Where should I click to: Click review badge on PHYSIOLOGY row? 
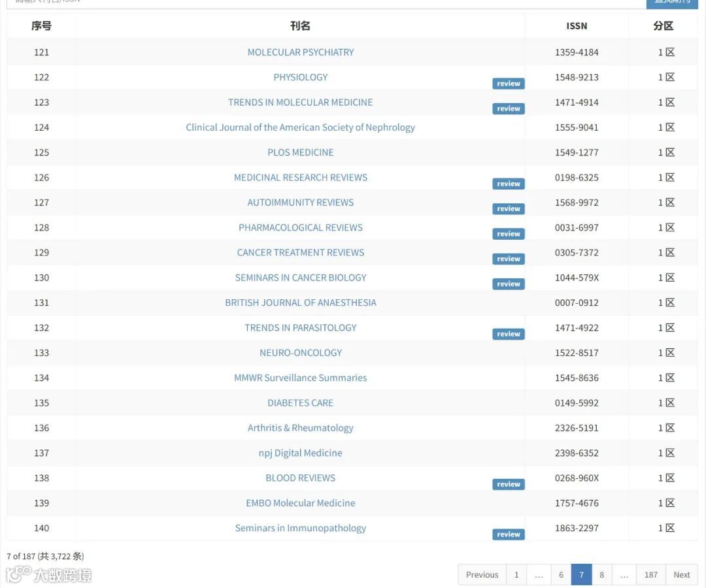509,84
